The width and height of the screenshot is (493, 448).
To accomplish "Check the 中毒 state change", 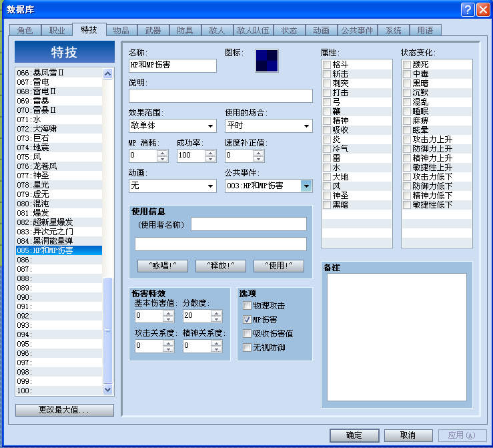I will pos(407,74).
